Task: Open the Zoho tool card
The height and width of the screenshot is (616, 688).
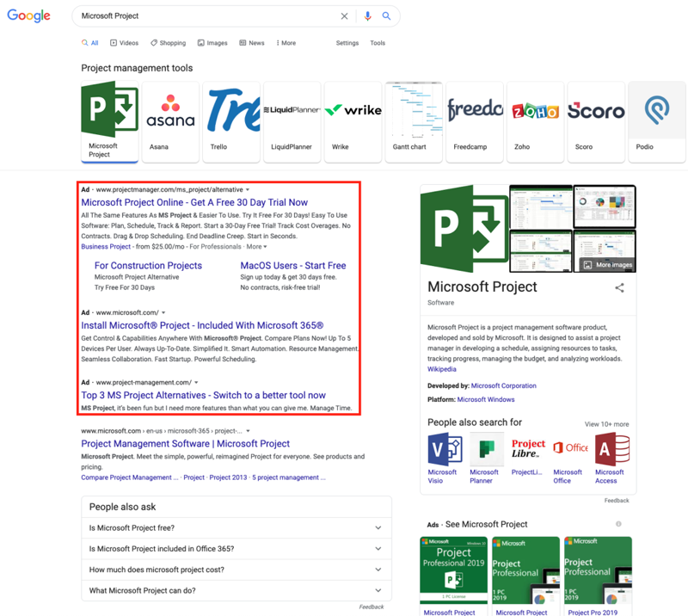Action: point(535,121)
